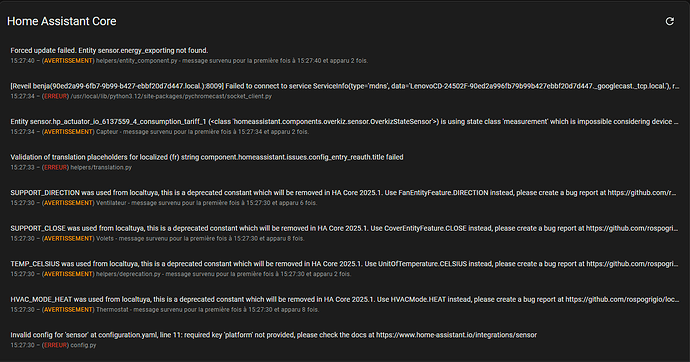
Task: Open the invalid sensor config error entry
Action: click(x=345, y=340)
